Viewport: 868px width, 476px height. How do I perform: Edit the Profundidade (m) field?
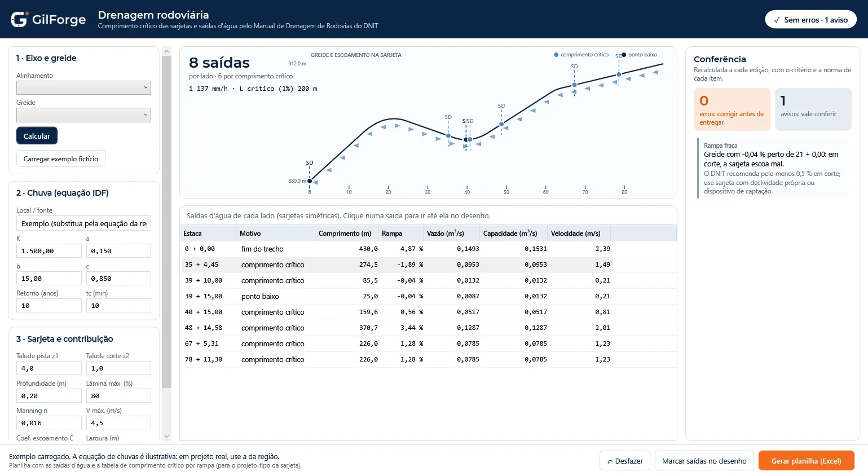coord(49,396)
